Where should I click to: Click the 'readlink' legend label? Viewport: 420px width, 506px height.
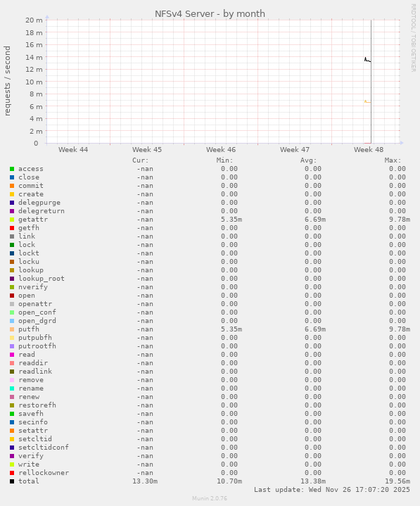(x=35, y=372)
